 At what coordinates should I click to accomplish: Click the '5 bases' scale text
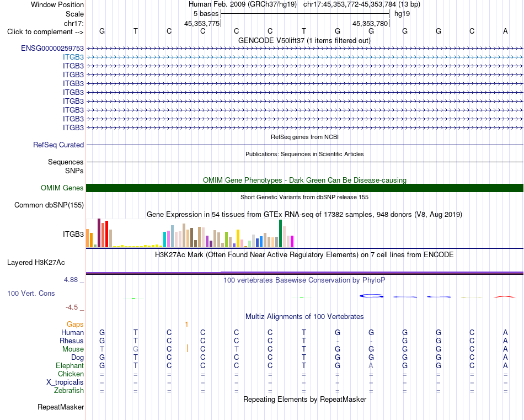(206, 14)
